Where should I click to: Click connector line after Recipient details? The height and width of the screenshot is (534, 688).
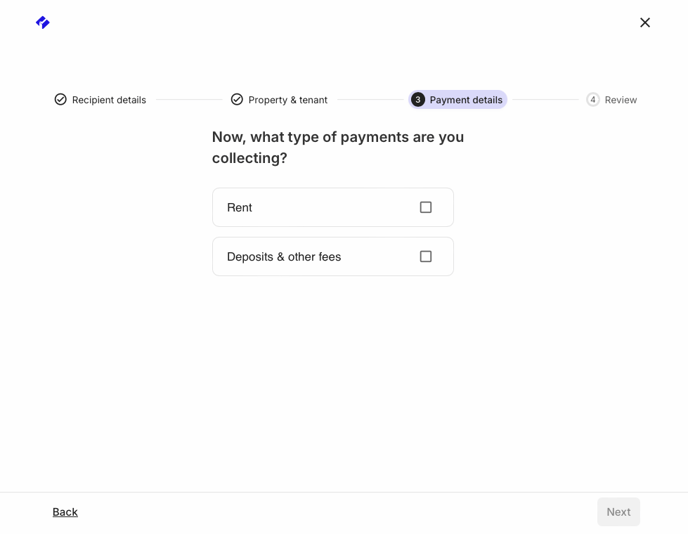189,100
